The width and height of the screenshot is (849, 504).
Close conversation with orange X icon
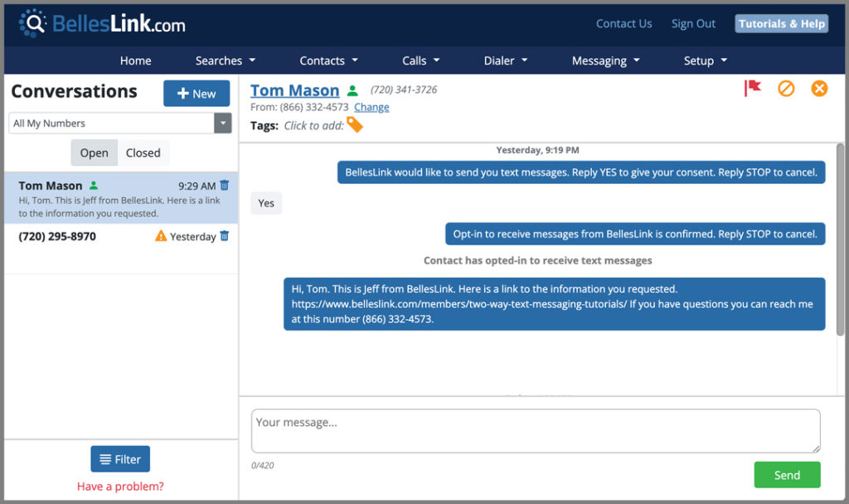(x=819, y=88)
